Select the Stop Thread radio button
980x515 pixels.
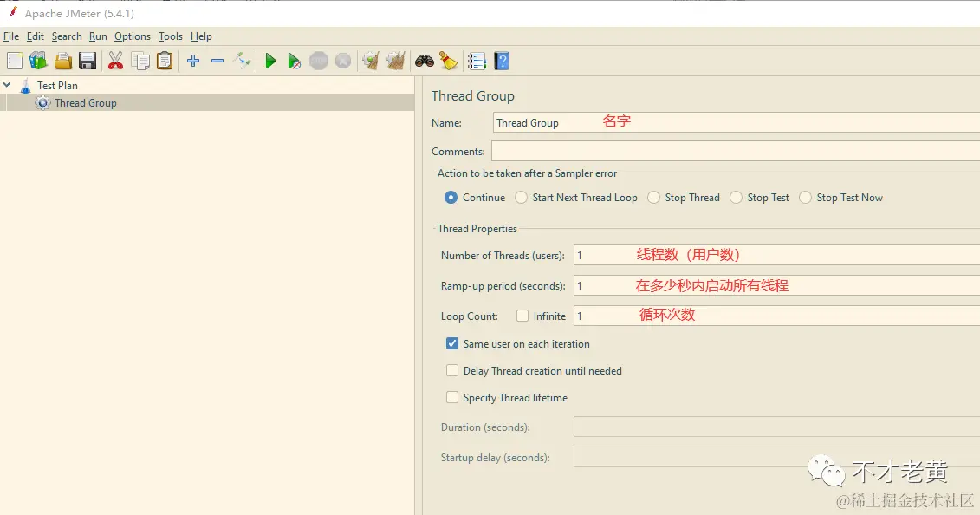click(x=653, y=198)
